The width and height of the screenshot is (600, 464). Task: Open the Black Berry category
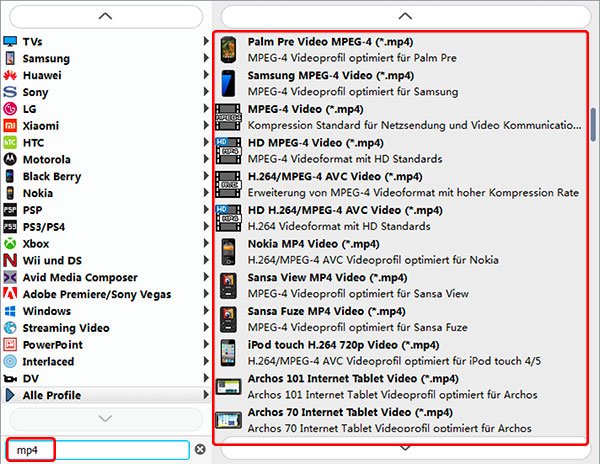click(x=106, y=176)
